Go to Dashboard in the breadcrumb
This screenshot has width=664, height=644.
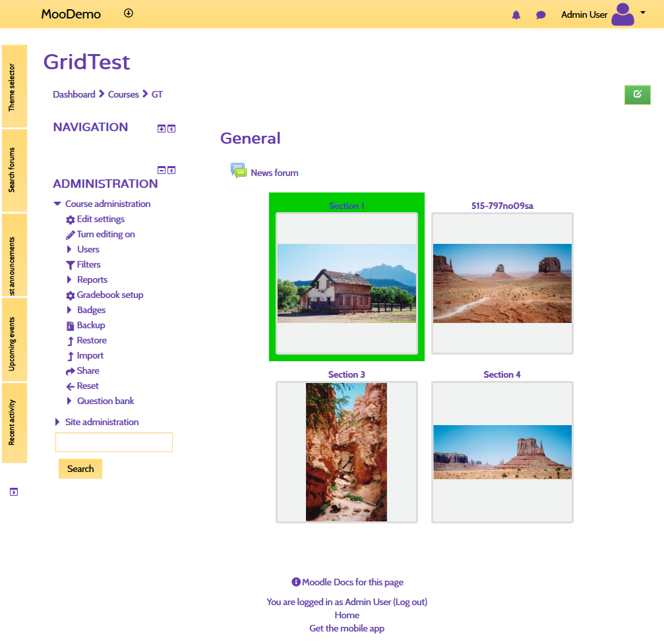pos(74,94)
